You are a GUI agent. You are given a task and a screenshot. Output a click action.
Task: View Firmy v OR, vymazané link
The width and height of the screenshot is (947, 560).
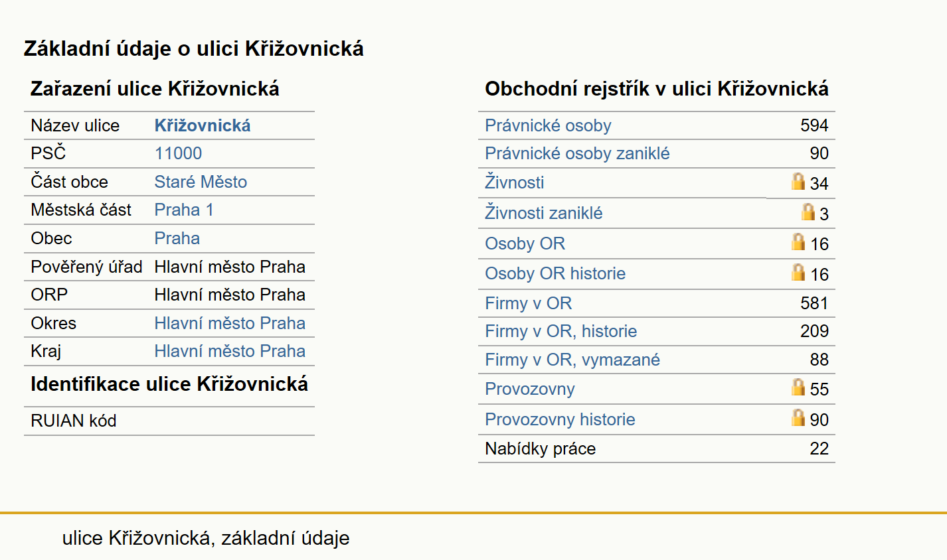pos(572,360)
